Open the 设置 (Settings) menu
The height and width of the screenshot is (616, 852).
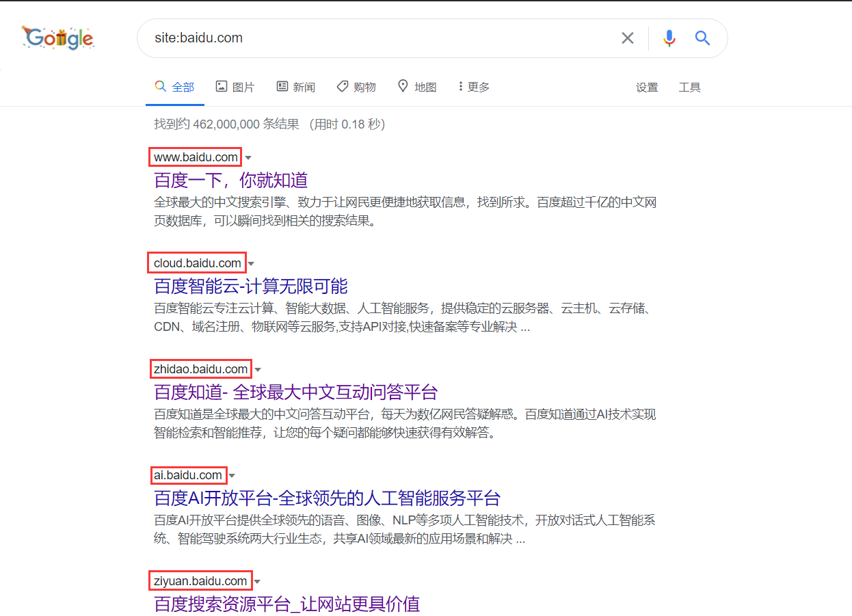tap(647, 88)
